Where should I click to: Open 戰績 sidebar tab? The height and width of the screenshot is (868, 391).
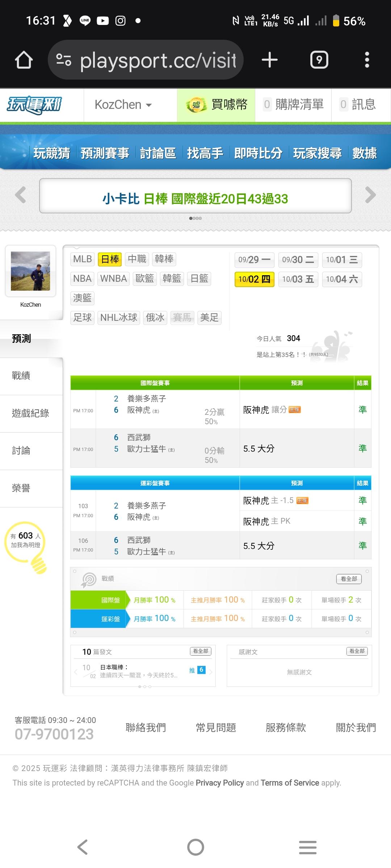(x=31, y=376)
